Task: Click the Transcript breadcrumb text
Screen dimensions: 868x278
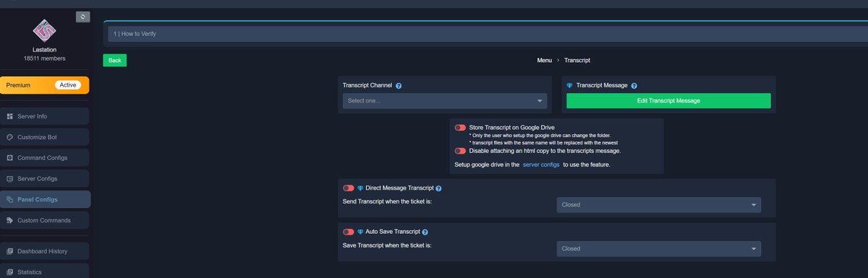Action: 577,61
